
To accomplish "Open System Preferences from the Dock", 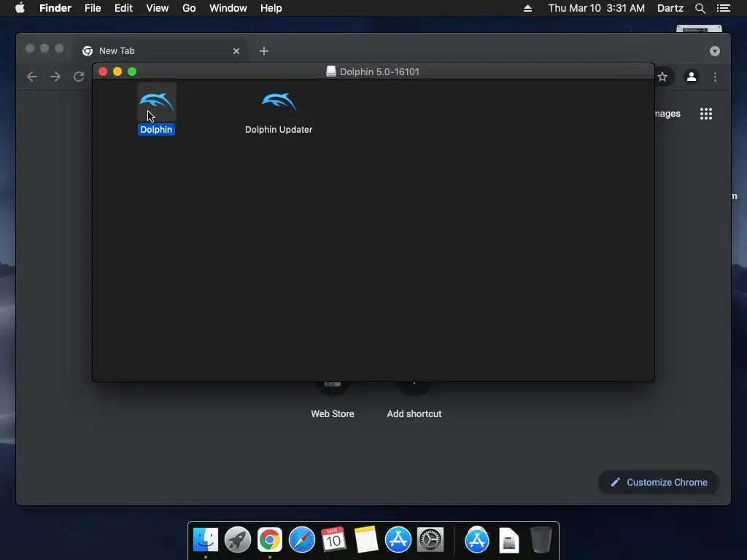I will (430, 540).
